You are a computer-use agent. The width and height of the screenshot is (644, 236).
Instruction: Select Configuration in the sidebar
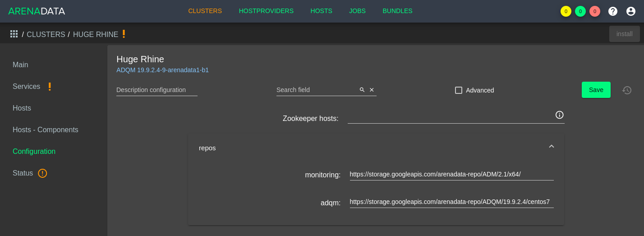click(34, 152)
